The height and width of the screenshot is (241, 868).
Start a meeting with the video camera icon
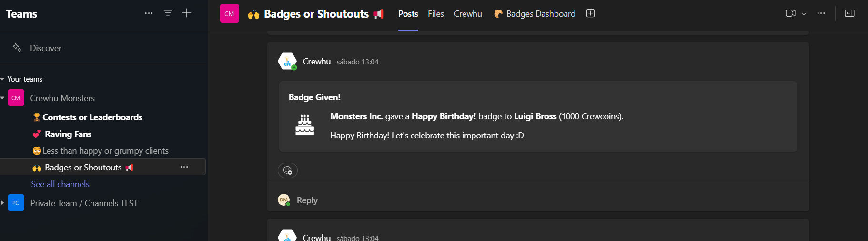[790, 13]
